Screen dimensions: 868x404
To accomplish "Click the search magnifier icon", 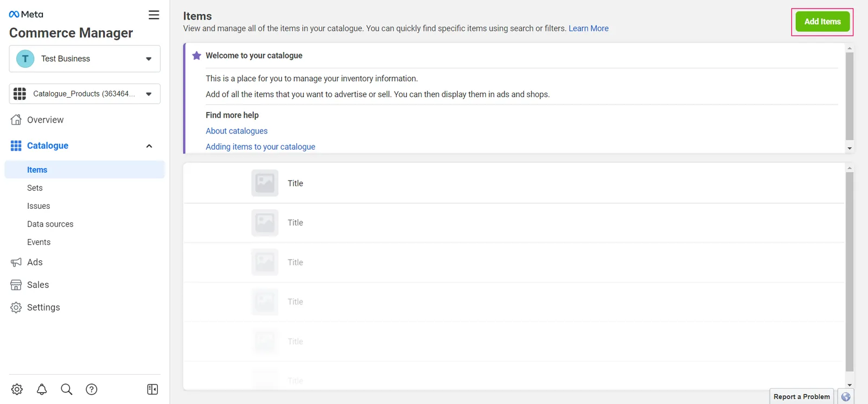I will click(x=67, y=389).
